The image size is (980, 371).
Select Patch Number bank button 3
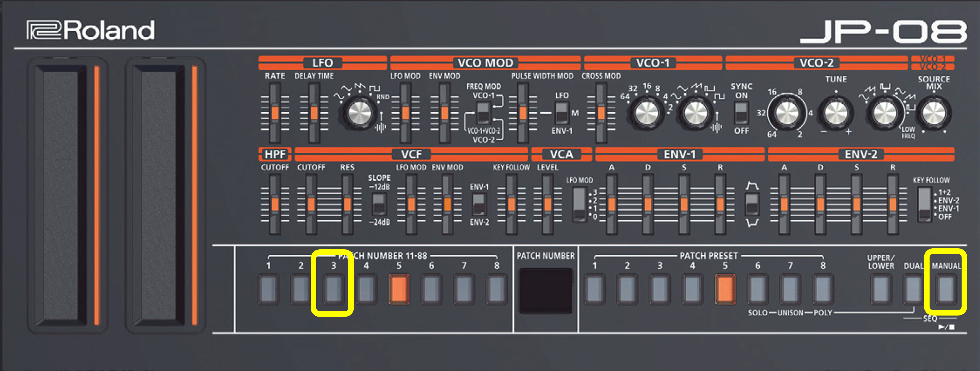334,289
